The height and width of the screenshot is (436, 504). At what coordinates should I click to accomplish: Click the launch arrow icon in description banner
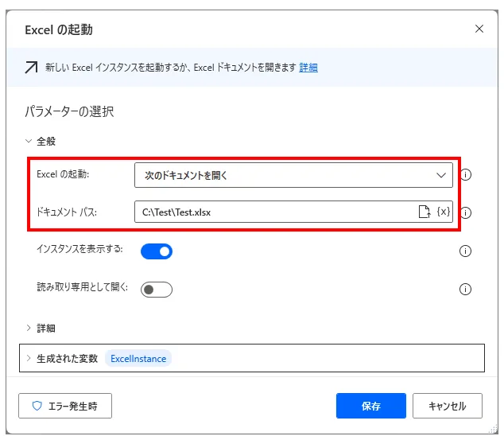(x=31, y=68)
